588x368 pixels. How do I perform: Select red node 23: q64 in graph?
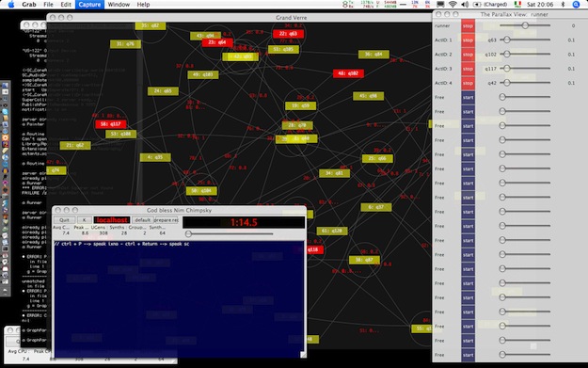coord(217,42)
